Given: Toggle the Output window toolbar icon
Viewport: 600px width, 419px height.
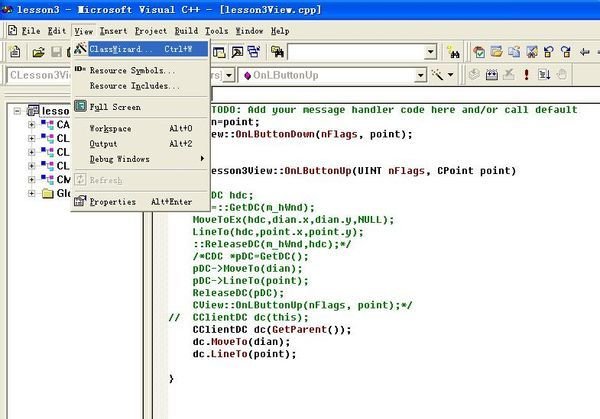Looking at the screenshot, I should click(x=237, y=52).
